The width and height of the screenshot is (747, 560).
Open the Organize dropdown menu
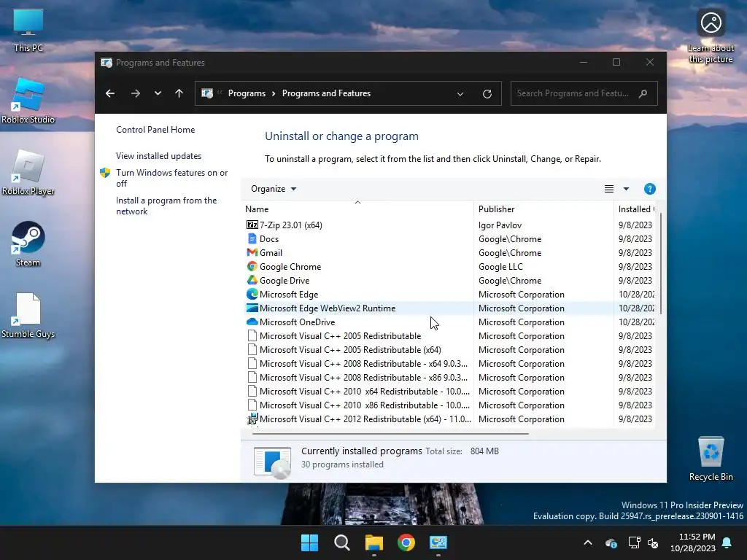(x=274, y=189)
